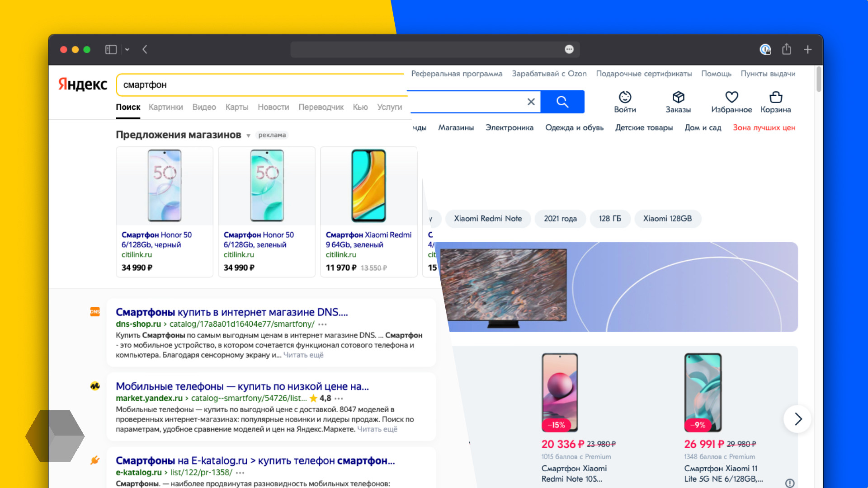The height and width of the screenshot is (488, 868).
Task: Focus the Yandex search field with смартфон
Action: pyautogui.click(x=262, y=85)
